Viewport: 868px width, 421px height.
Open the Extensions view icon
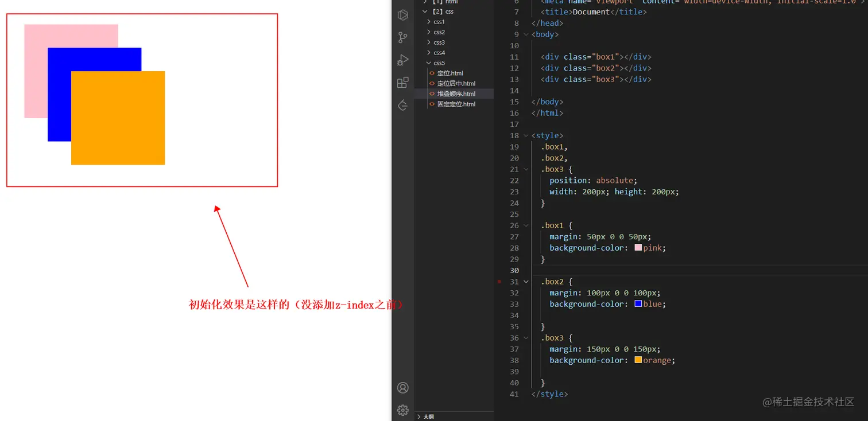click(x=402, y=83)
